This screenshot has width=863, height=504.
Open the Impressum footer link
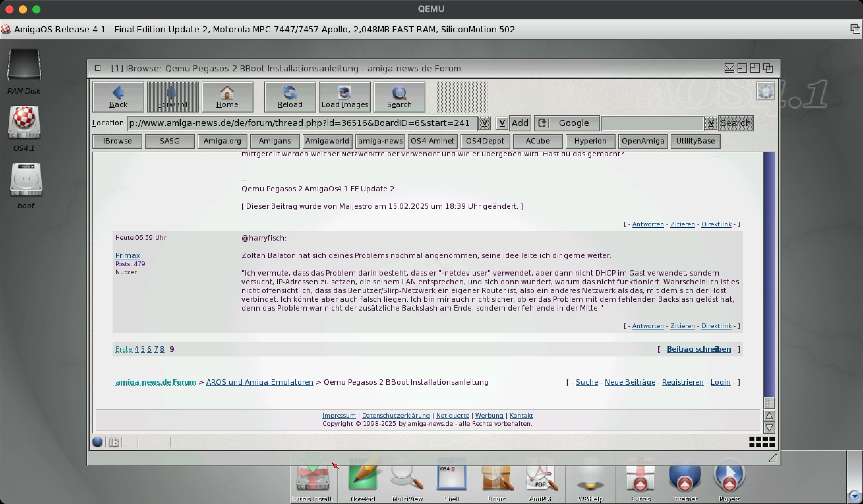pyautogui.click(x=339, y=416)
